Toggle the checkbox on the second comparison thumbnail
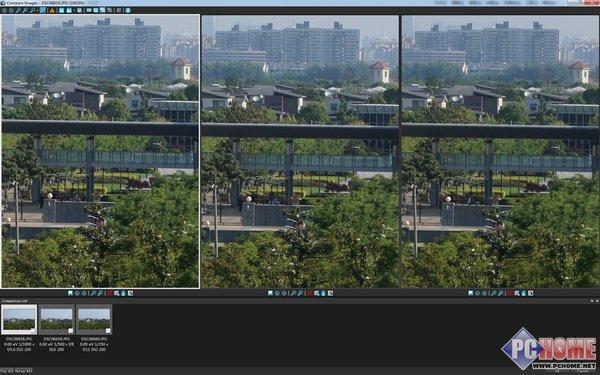Screen dimensions: 600x375 tap(70, 331)
